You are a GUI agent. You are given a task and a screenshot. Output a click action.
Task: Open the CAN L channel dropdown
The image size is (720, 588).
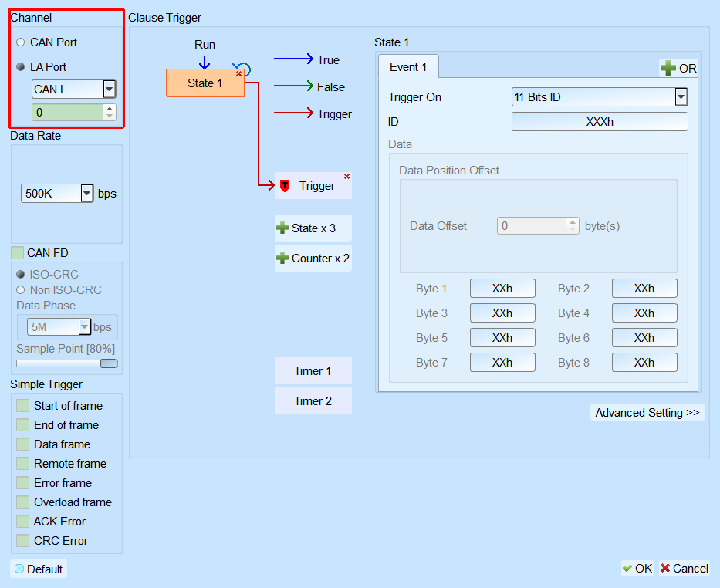[x=110, y=89]
